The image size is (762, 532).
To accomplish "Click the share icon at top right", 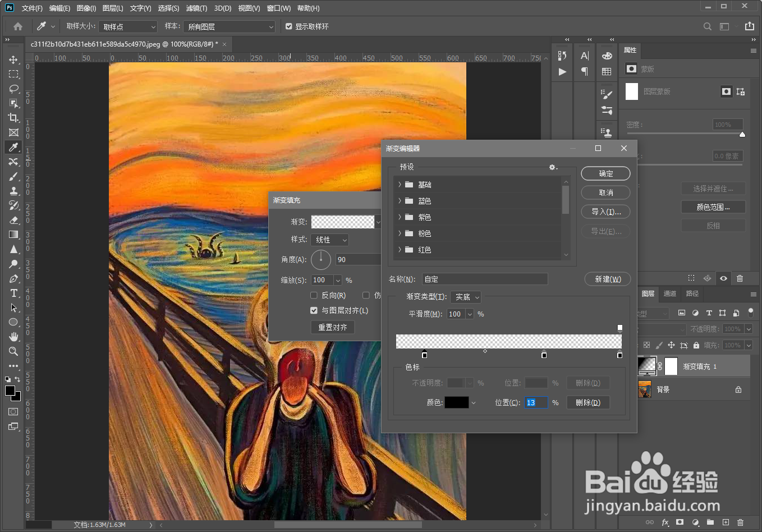I will [x=750, y=26].
